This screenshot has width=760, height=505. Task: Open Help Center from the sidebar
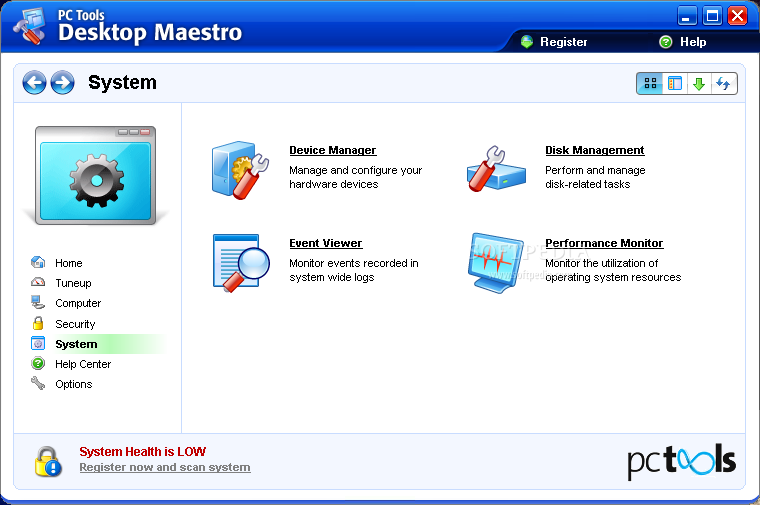[x=83, y=364]
